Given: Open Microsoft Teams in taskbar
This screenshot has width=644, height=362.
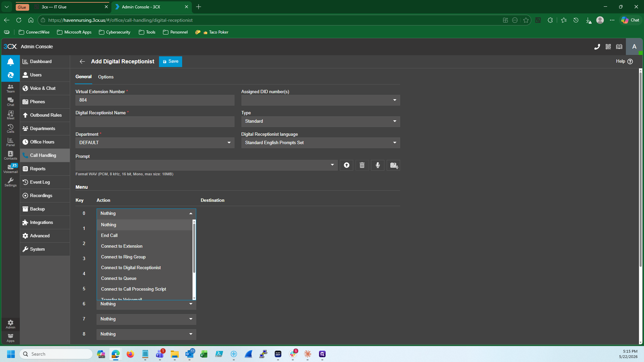Looking at the screenshot, I should pos(160,354).
